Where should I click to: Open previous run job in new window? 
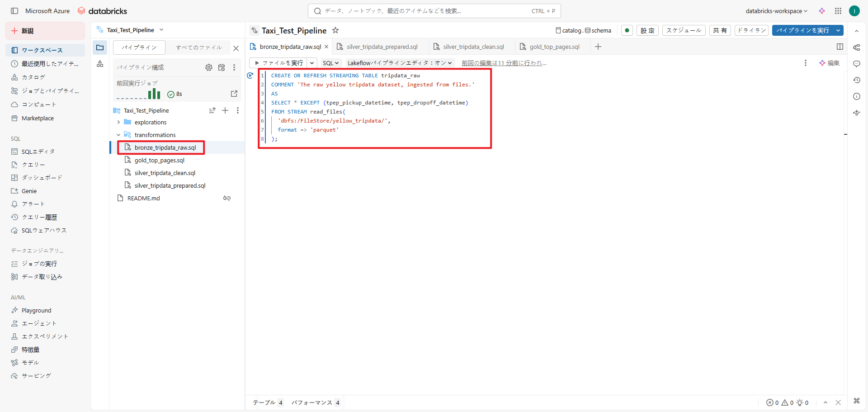[234, 94]
